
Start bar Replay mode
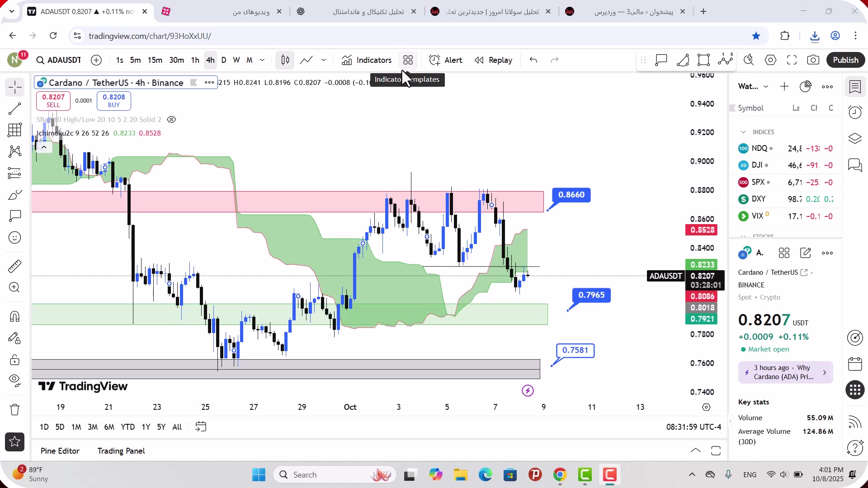(x=493, y=60)
